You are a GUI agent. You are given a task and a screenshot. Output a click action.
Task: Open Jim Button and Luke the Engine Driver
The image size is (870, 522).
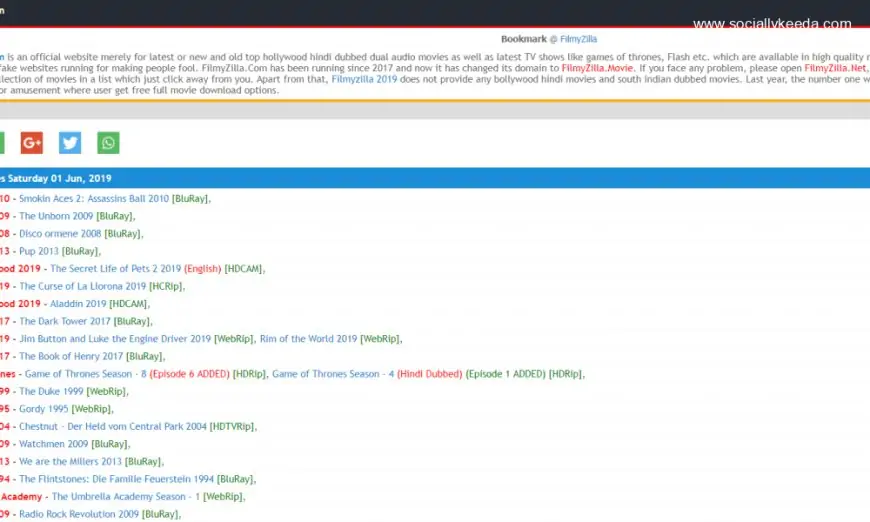coord(115,339)
